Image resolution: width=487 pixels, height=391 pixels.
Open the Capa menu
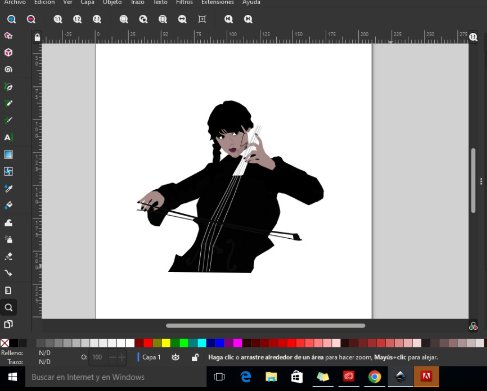coord(87,2)
